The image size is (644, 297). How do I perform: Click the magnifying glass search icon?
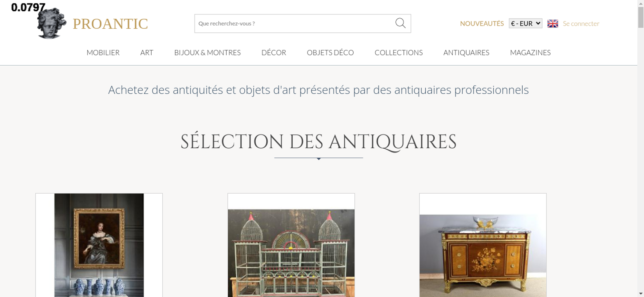pyautogui.click(x=400, y=23)
